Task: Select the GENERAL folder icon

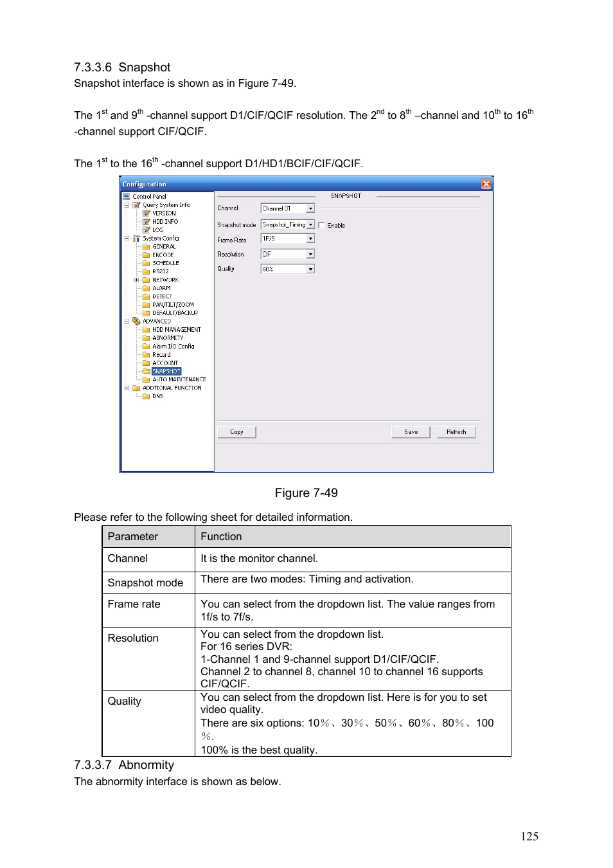Action: click(146, 247)
